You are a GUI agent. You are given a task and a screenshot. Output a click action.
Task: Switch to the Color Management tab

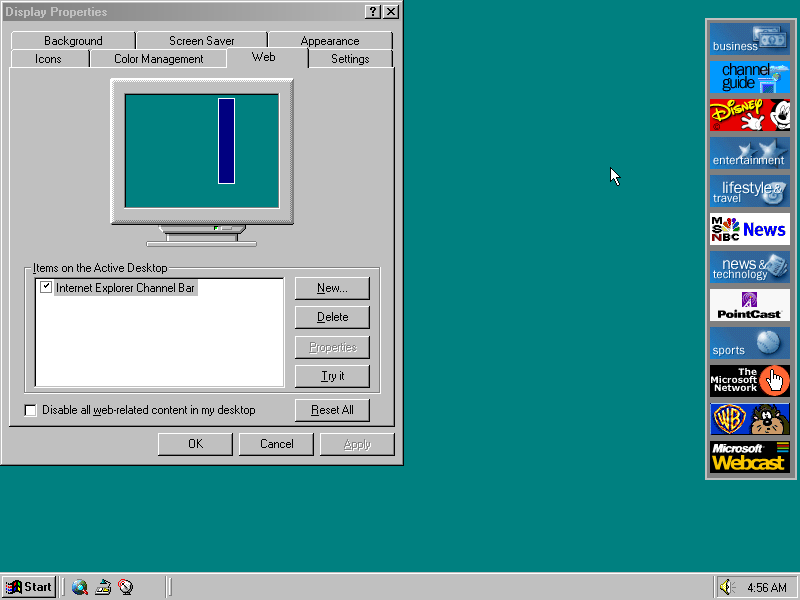point(158,59)
